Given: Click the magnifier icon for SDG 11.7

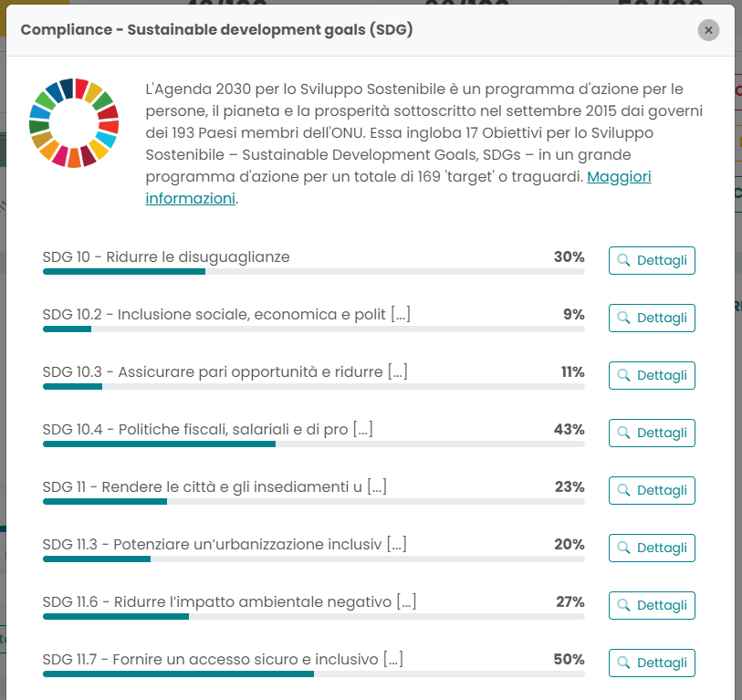Looking at the screenshot, I should tap(624, 663).
